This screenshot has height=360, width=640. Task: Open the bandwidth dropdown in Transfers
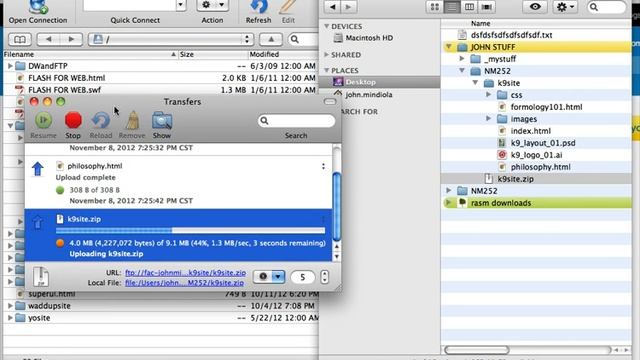tap(269, 277)
